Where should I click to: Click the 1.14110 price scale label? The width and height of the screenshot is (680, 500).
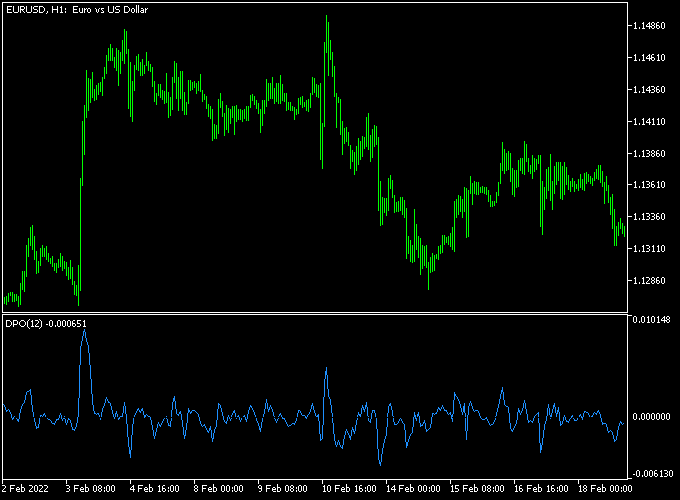click(x=649, y=121)
